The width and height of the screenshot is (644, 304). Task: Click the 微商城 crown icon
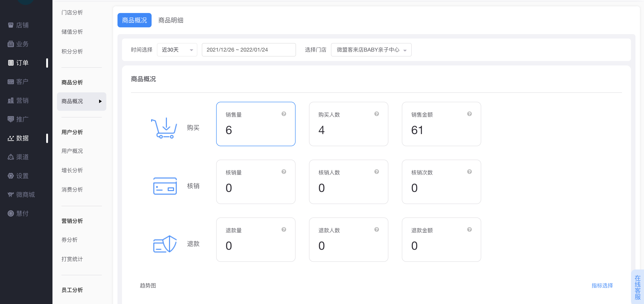(11, 195)
